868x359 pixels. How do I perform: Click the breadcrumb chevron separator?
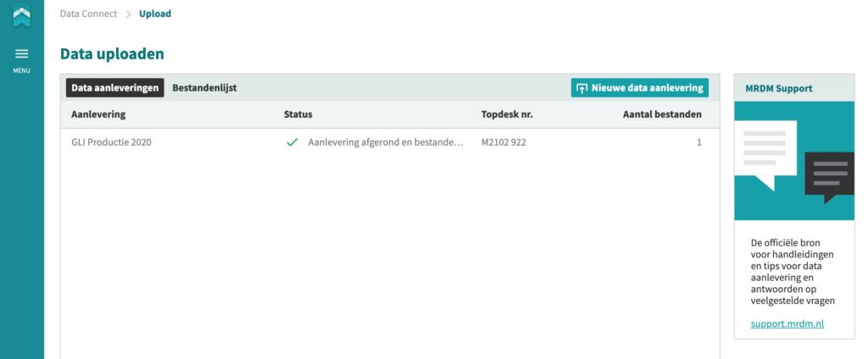pos(128,14)
